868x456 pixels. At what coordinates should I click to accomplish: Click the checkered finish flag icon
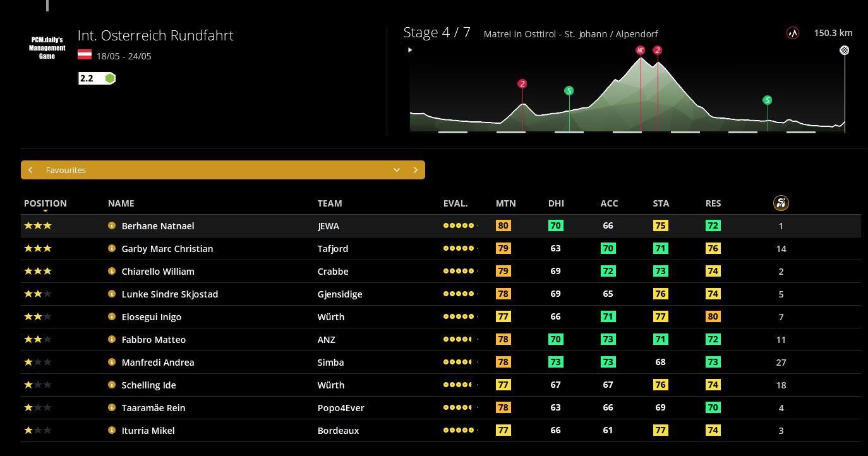pos(844,50)
